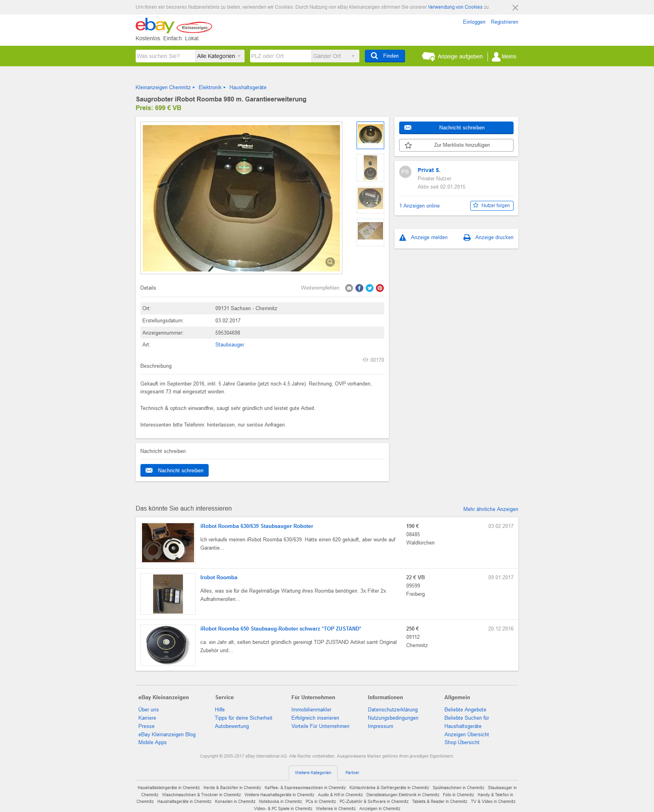Open Presse footer link
The width and height of the screenshot is (654, 812).
click(146, 726)
